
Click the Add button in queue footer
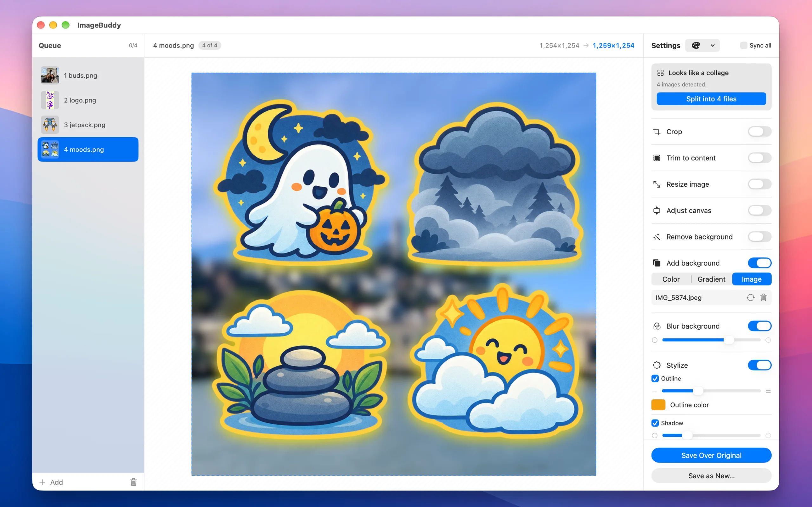51,482
